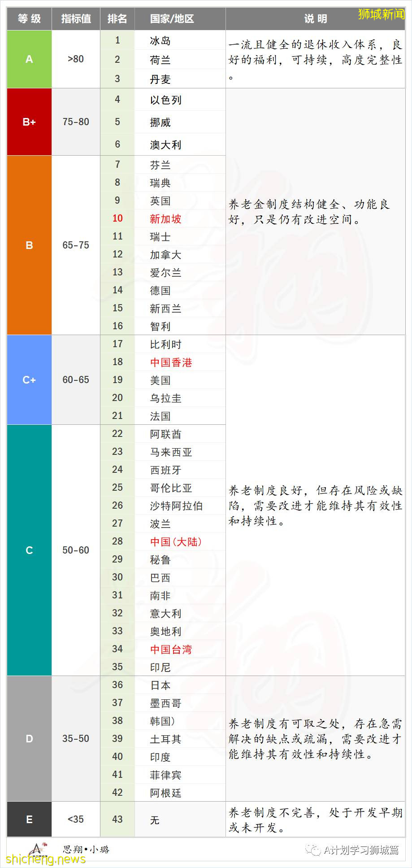Click the 芬兰 country cell
The image size is (412, 868).
tap(180, 165)
